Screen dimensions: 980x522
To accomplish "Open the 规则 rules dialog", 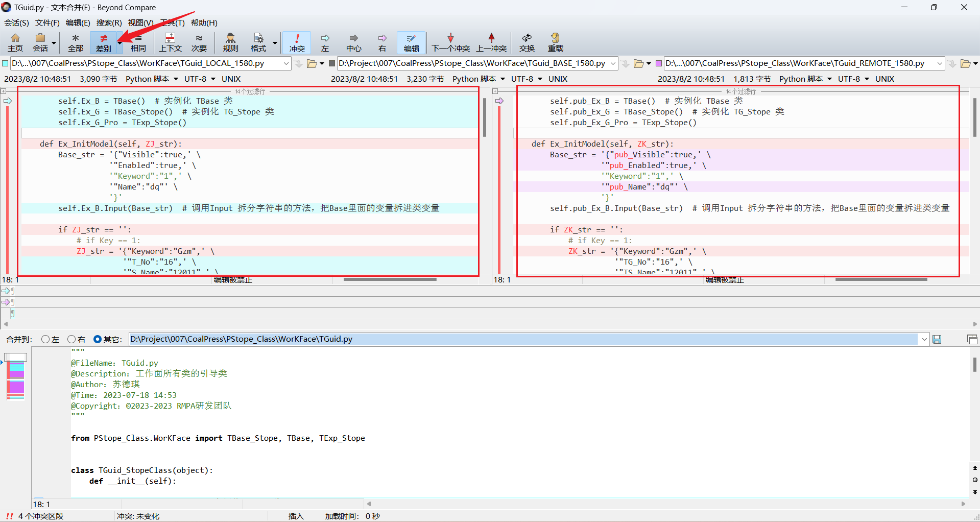I will 230,42.
